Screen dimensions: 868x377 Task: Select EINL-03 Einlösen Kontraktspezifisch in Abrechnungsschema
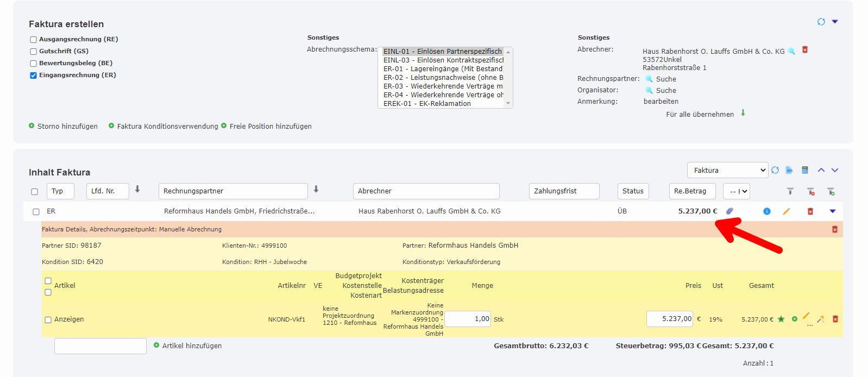[x=443, y=60]
